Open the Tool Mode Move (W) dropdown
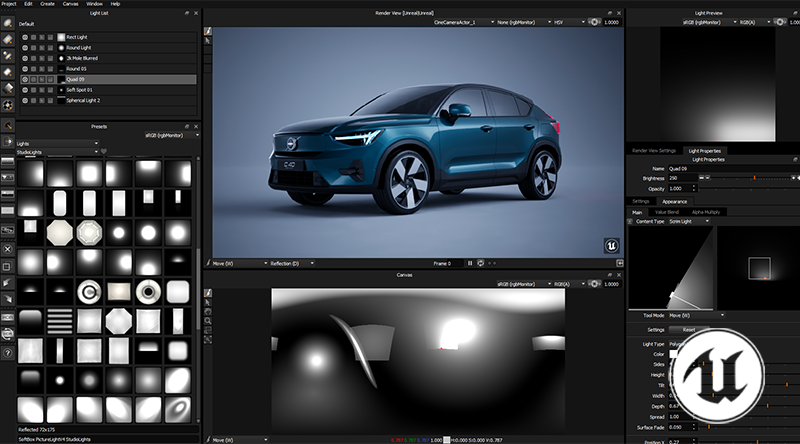The height and width of the screenshot is (444, 800). coord(696,315)
